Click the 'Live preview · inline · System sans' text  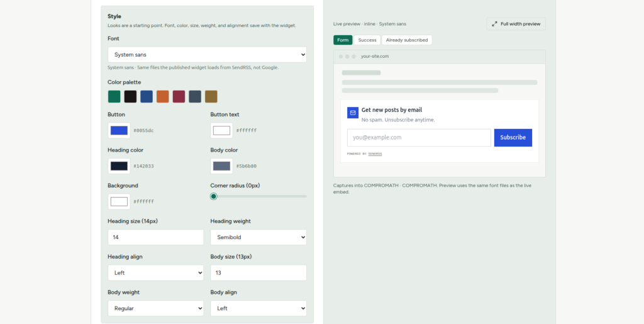tap(370, 24)
